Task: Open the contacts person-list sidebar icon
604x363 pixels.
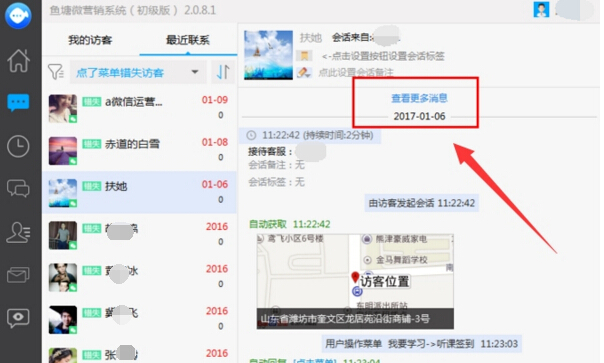Action: tap(18, 232)
